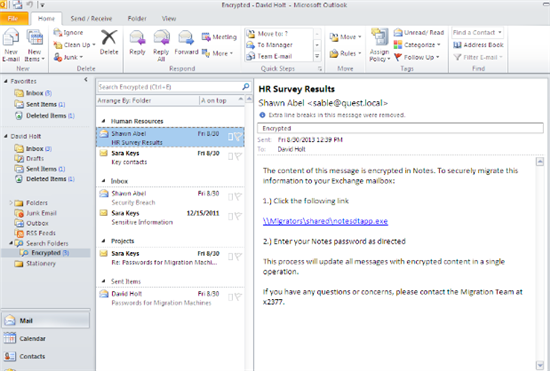The width and height of the screenshot is (550, 371).
Task: Open the RSS Feeds folder
Action: [x=35, y=233]
